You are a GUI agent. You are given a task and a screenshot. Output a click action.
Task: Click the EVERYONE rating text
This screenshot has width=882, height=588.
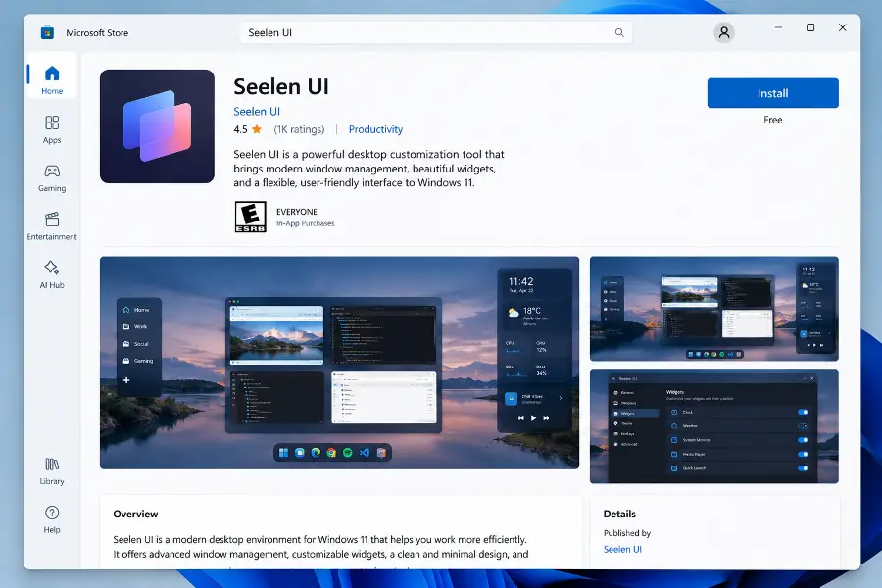point(297,212)
